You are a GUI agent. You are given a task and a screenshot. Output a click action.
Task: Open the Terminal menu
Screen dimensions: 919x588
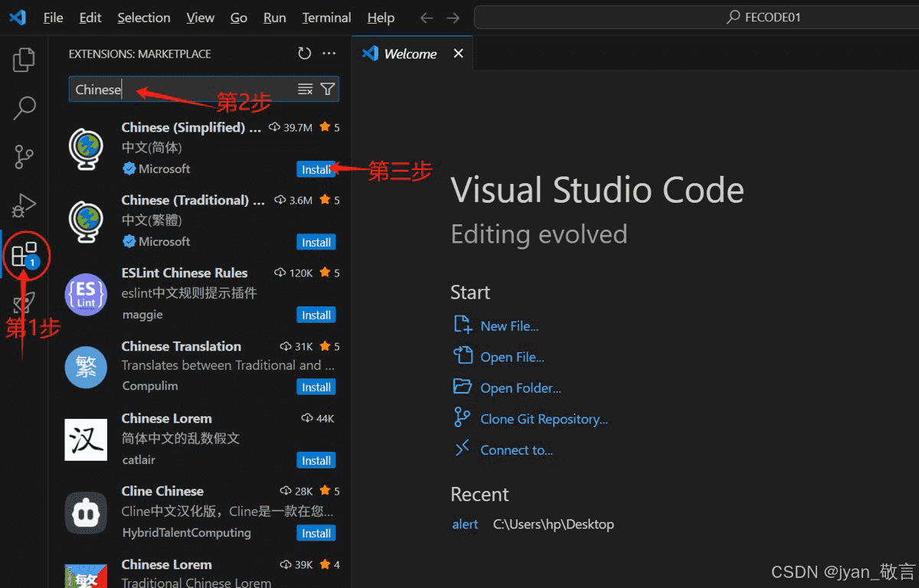[326, 18]
